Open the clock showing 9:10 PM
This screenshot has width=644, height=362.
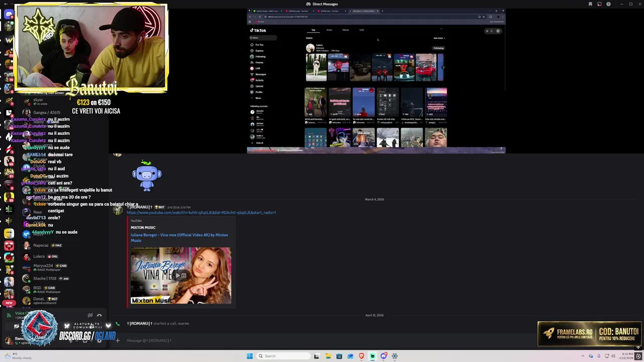click(x=627, y=356)
